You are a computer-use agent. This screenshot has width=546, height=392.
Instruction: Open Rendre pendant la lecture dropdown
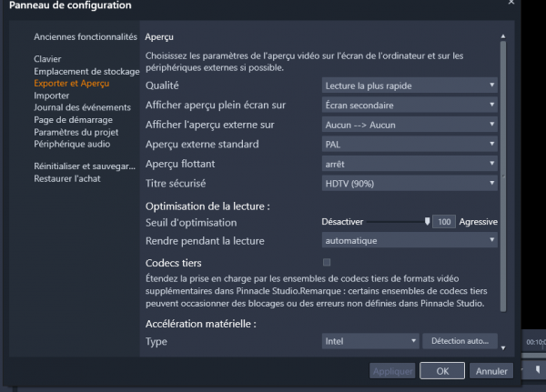pyautogui.click(x=409, y=241)
